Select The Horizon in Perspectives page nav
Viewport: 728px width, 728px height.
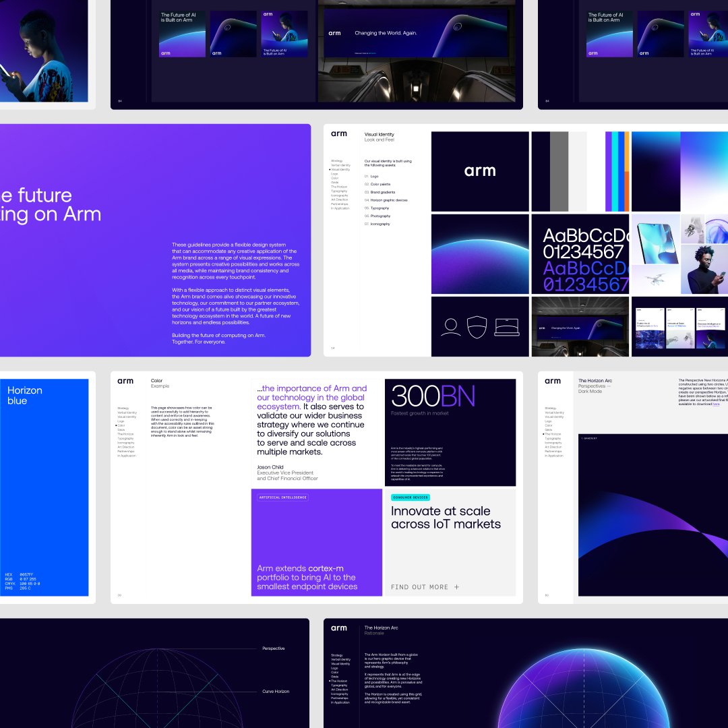pyautogui.click(x=553, y=434)
